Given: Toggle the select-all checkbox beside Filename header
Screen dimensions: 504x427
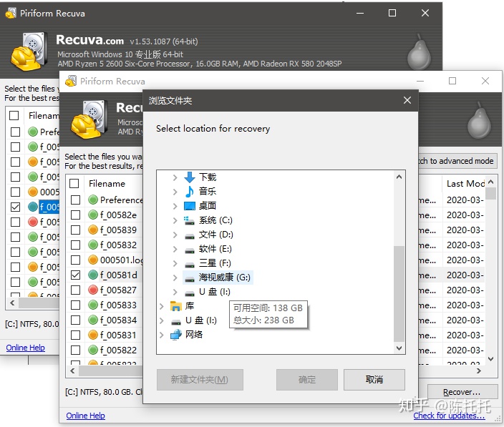Looking at the screenshot, I should (x=74, y=184).
